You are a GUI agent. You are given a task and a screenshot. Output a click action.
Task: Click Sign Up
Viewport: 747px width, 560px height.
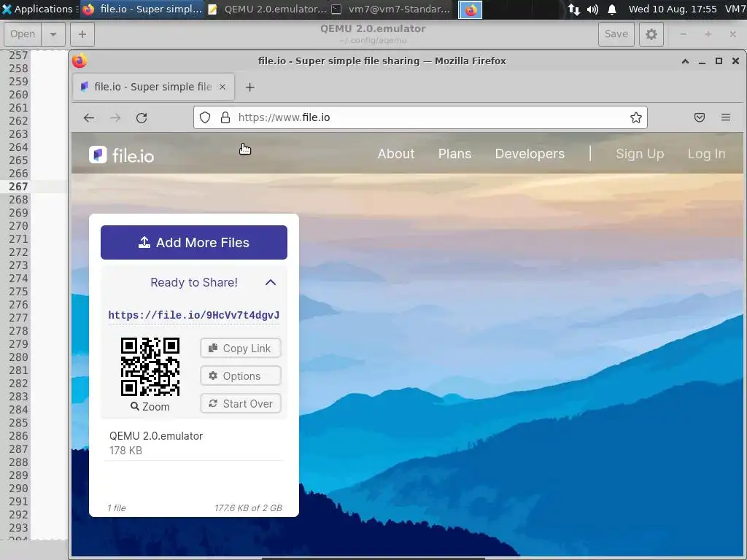(x=640, y=154)
